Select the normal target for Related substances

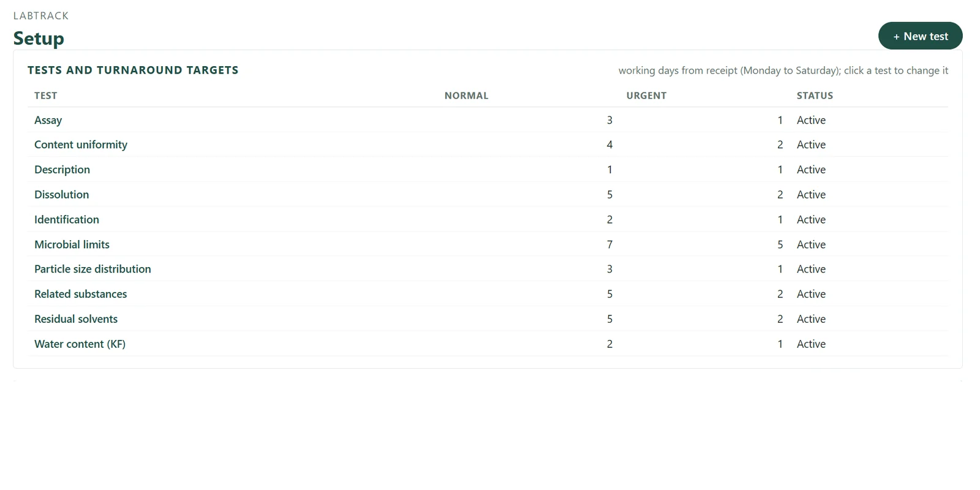point(609,294)
